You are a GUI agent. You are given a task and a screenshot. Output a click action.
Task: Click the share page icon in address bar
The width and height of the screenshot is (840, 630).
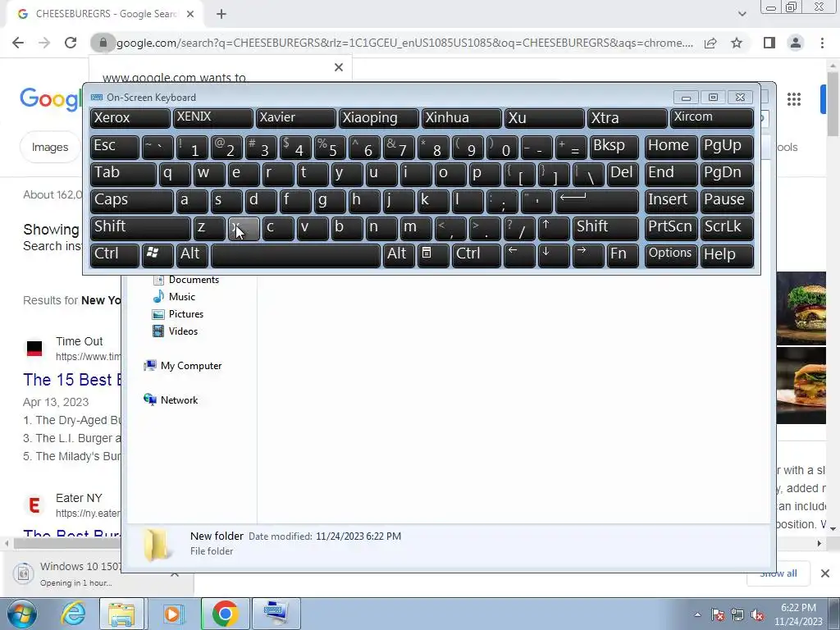[x=710, y=43]
